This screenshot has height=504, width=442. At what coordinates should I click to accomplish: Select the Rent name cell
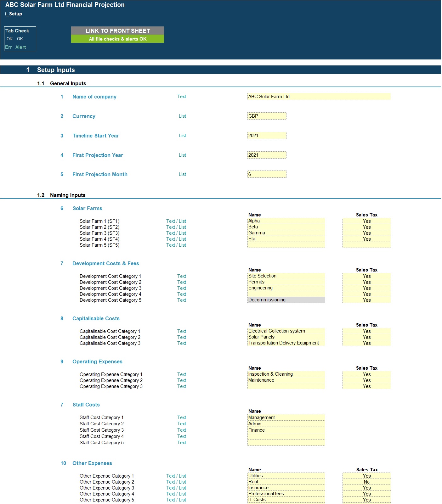(x=286, y=482)
